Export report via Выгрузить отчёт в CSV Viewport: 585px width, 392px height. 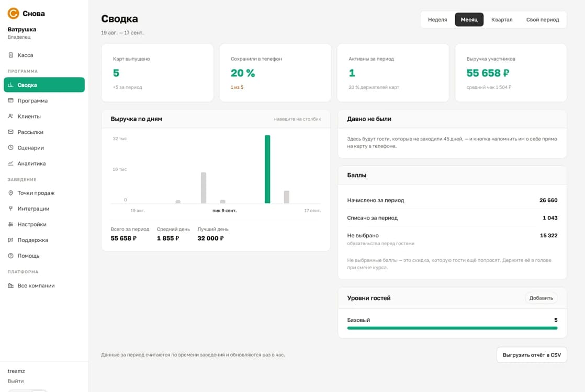[532, 355]
